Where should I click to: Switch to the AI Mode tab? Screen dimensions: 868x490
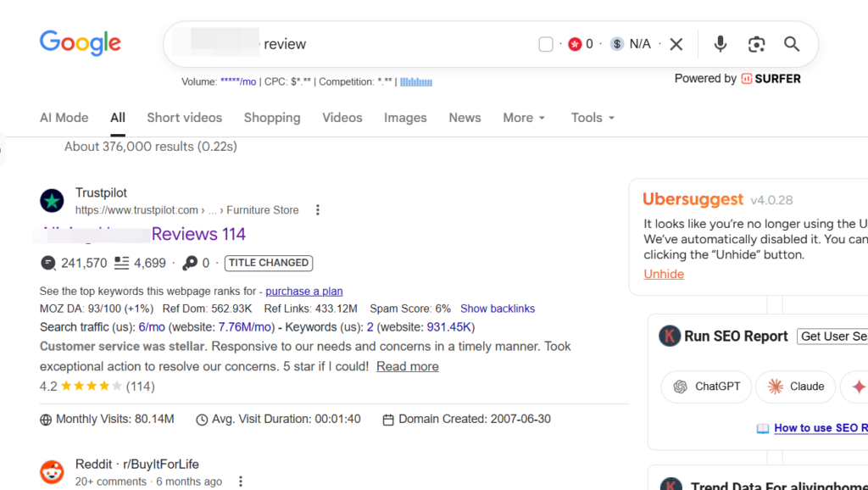64,118
